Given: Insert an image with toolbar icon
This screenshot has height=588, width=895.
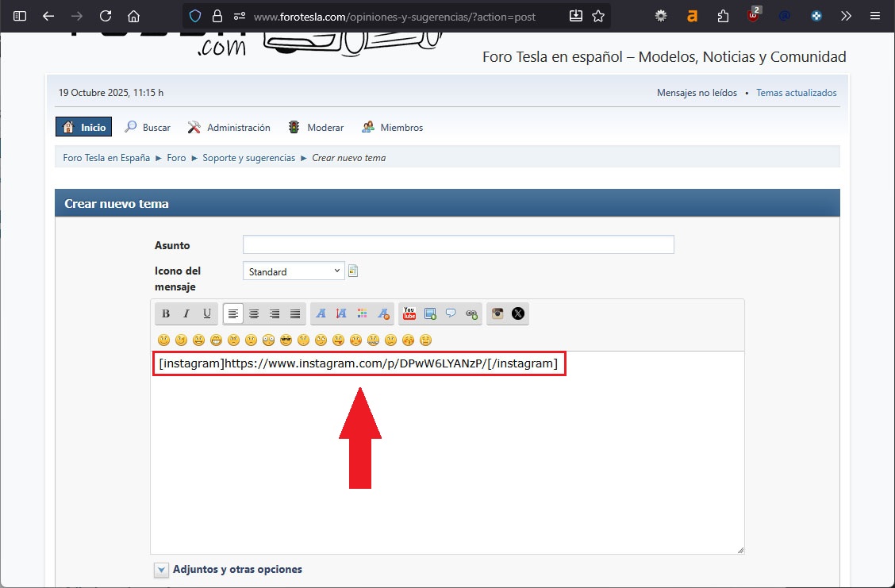Looking at the screenshot, I should [430, 313].
